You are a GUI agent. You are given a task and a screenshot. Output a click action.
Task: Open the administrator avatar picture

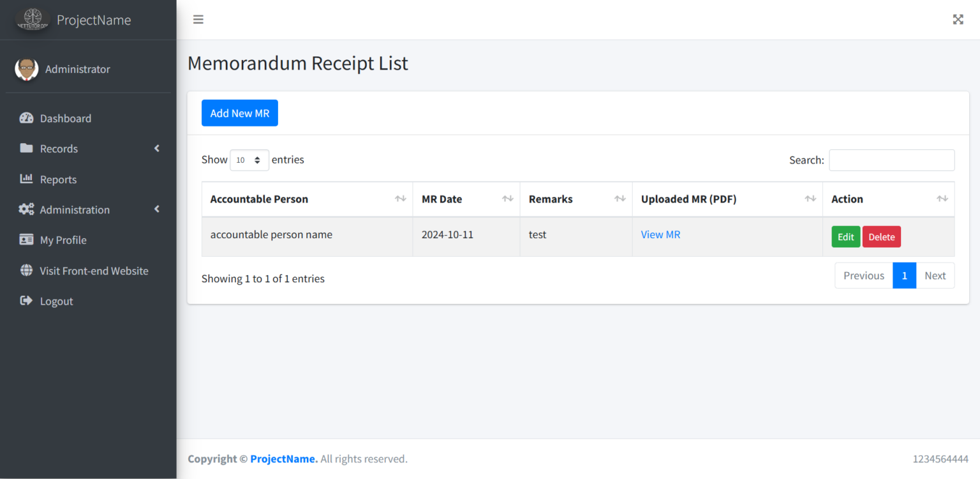point(26,69)
